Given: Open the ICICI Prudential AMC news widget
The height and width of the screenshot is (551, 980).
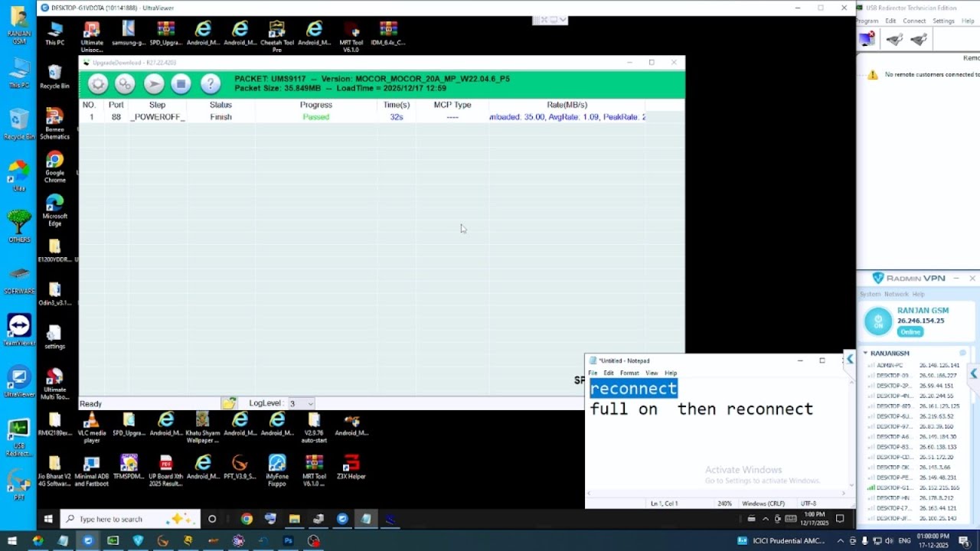Looking at the screenshot, I should click(x=781, y=540).
